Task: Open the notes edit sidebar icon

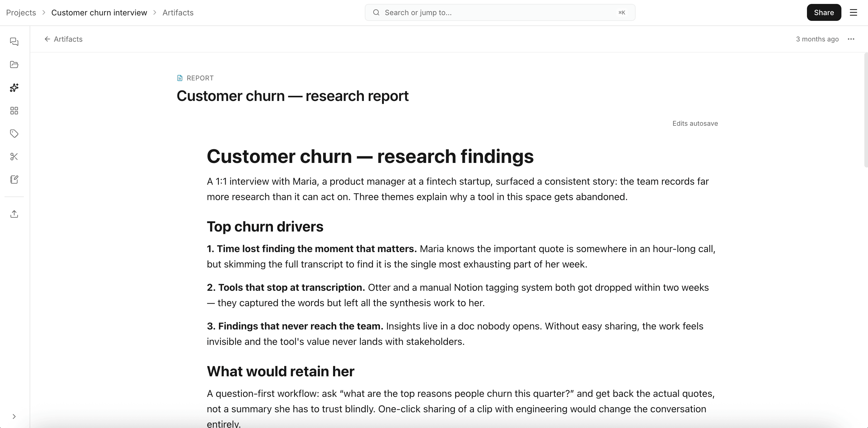Action: [x=14, y=179]
